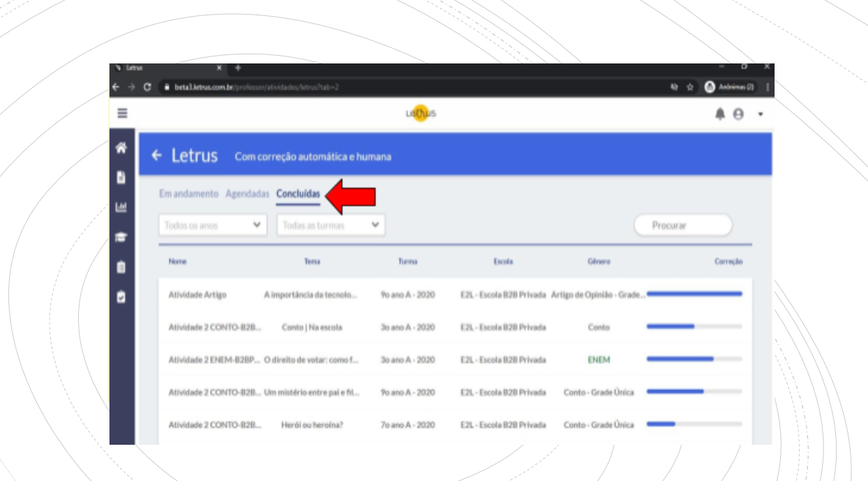This screenshot has height=481, width=868.
Task: Open activity with theme Conto | Na escola
Action: coord(455,327)
